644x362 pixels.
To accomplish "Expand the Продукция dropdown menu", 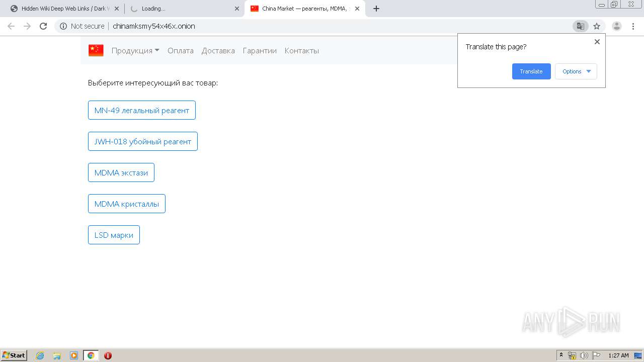I will click(135, 50).
